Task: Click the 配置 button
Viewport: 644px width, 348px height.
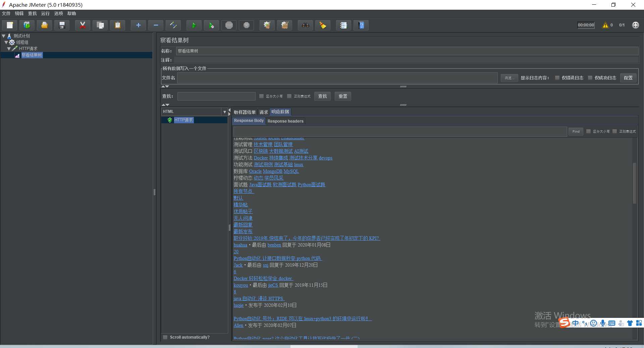Action: pyautogui.click(x=628, y=78)
